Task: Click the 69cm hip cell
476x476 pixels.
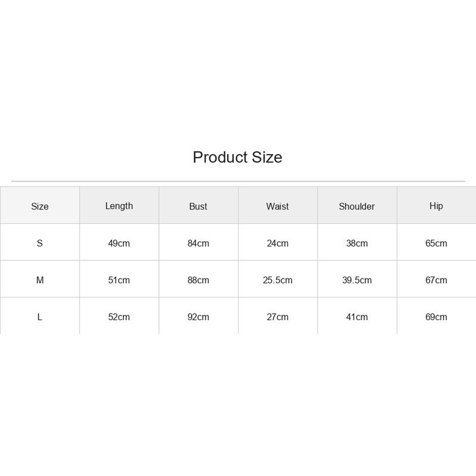Action: point(436,317)
